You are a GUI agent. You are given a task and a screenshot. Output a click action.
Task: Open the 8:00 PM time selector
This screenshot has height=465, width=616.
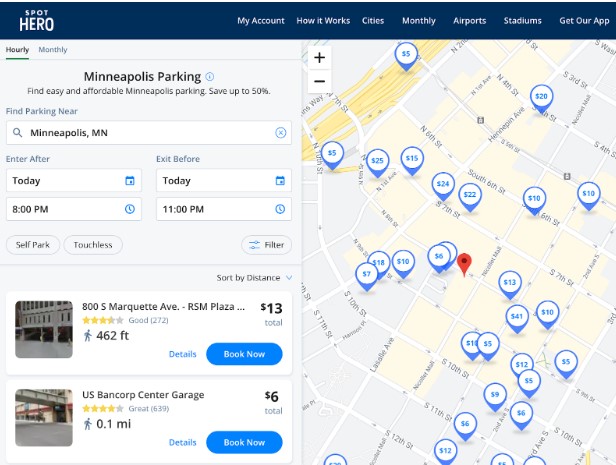pos(73,209)
